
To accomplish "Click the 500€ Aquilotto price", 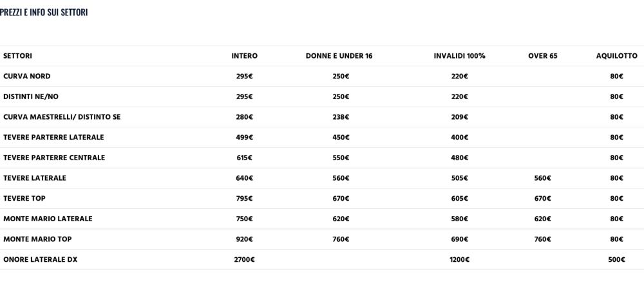I will point(617,260).
